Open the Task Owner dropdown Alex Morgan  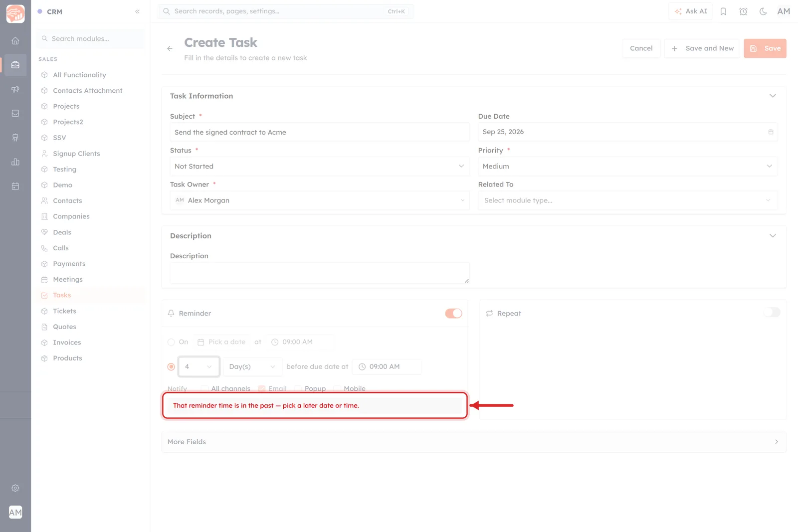[x=320, y=200]
